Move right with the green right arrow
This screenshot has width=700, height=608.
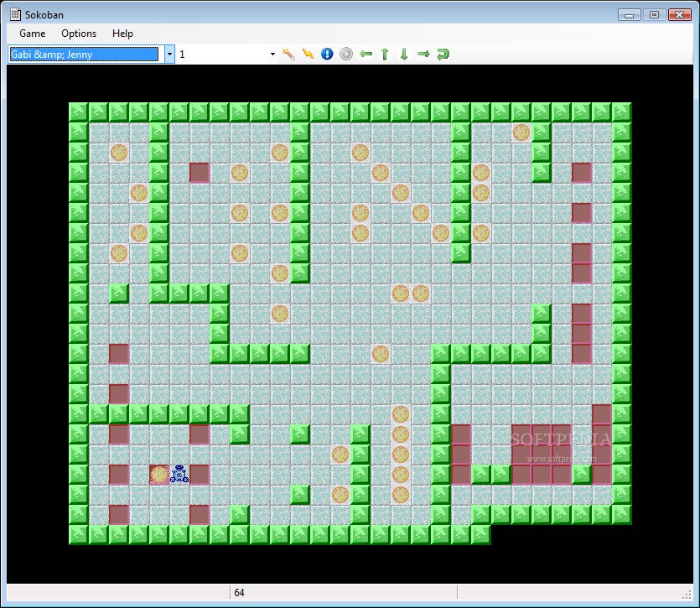tap(423, 55)
